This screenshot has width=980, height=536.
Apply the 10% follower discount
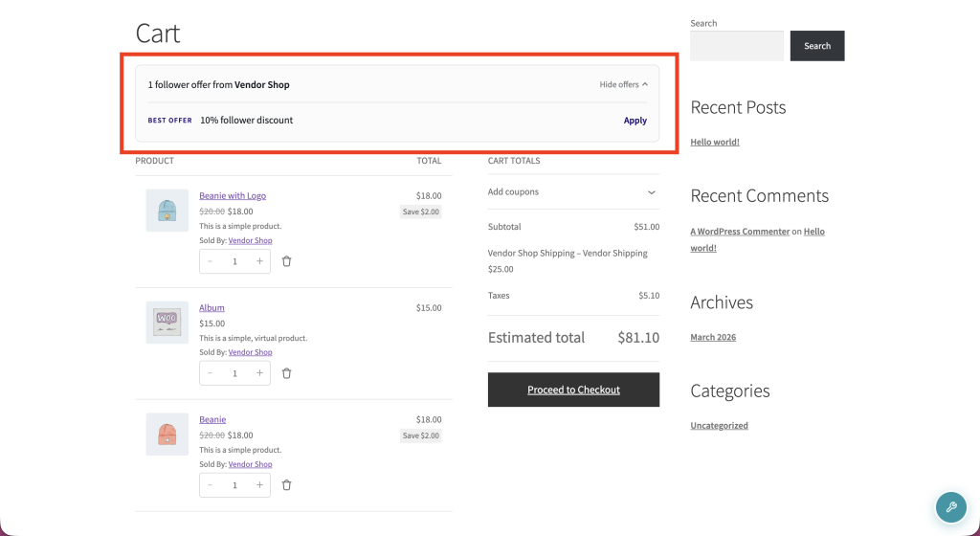(635, 121)
